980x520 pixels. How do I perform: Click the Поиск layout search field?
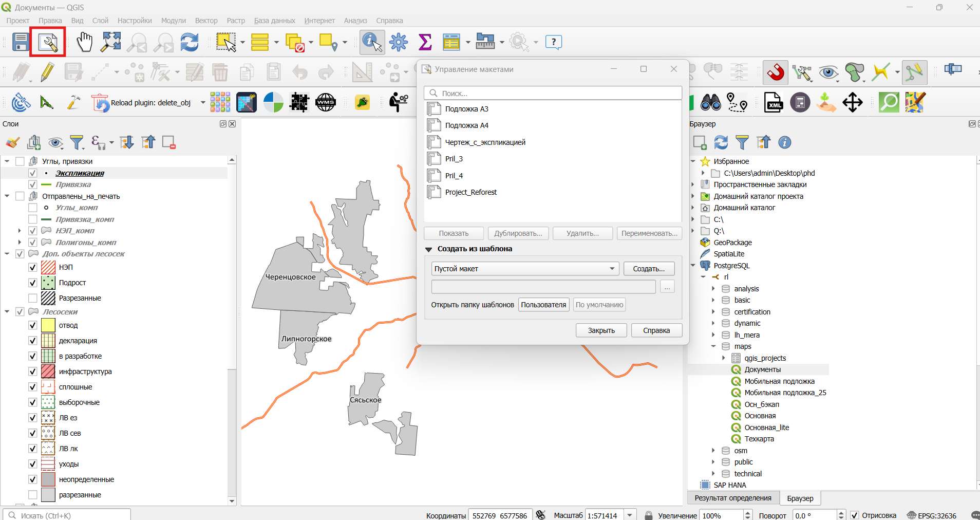[553, 93]
